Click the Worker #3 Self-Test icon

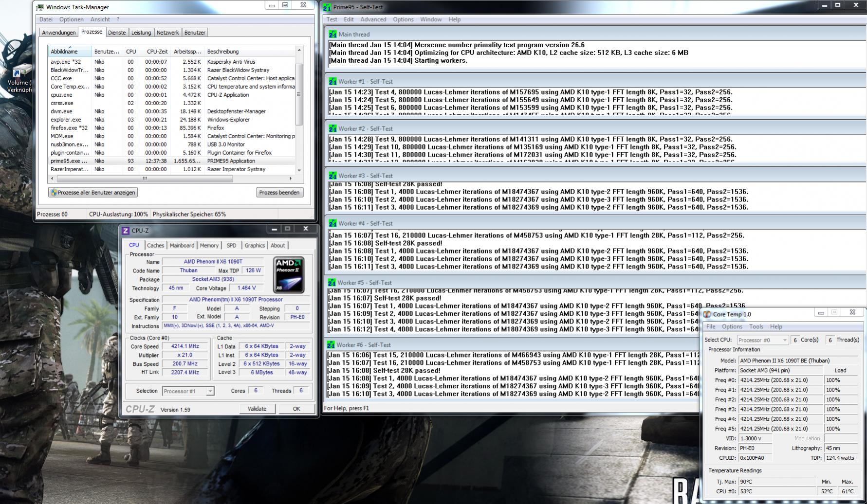[x=332, y=176]
